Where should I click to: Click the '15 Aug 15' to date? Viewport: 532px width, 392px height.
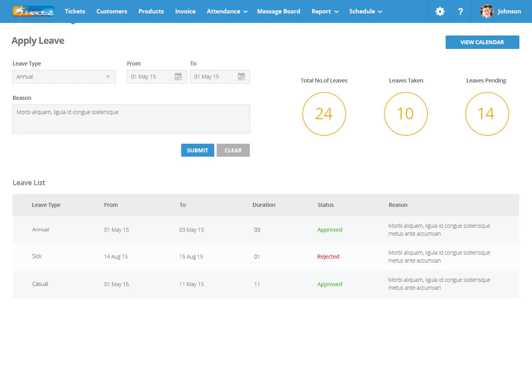[191, 257]
